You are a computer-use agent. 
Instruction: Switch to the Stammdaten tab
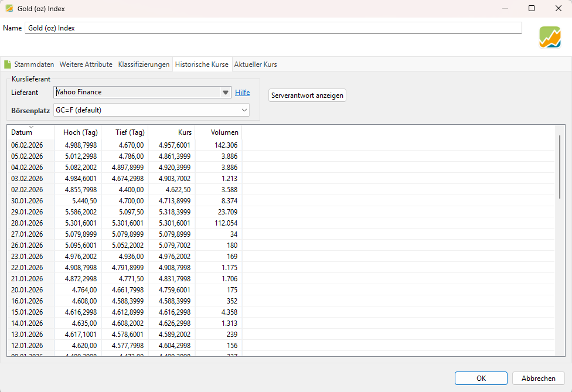tap(34, 64)
